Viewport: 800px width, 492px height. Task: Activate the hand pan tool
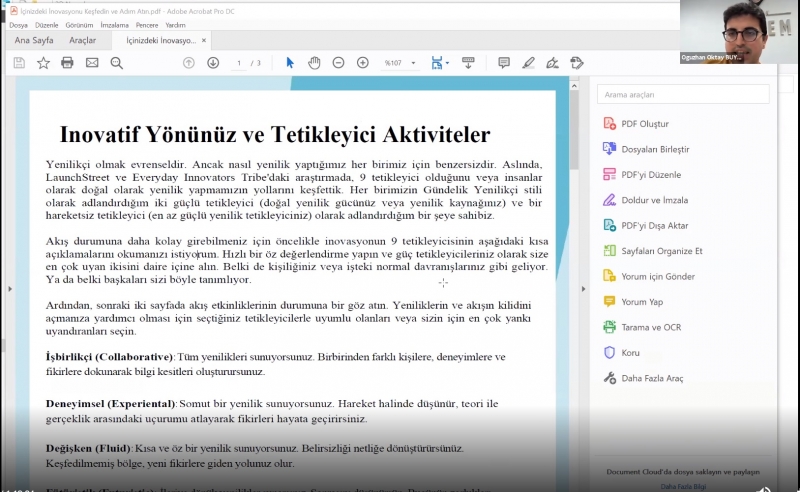point(314,63)
